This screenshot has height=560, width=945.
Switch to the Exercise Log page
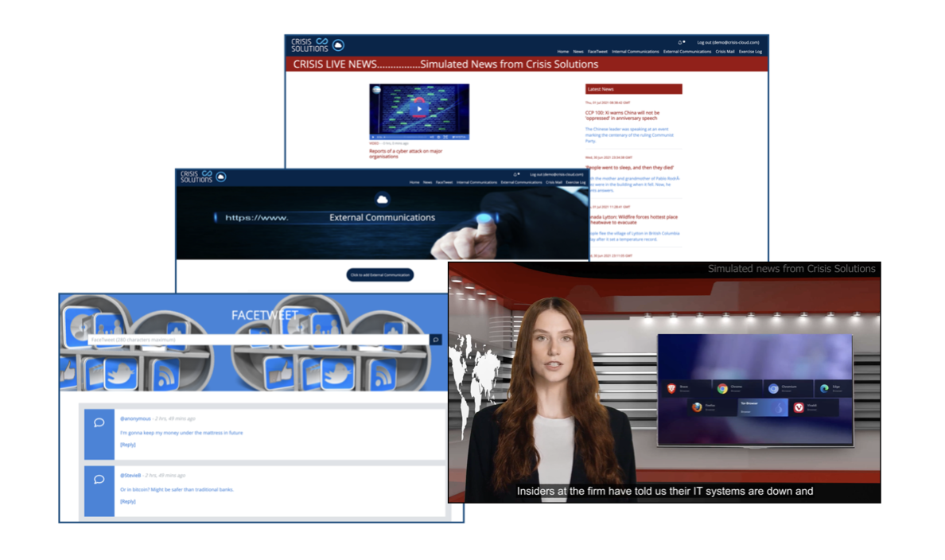click(751, 51)
